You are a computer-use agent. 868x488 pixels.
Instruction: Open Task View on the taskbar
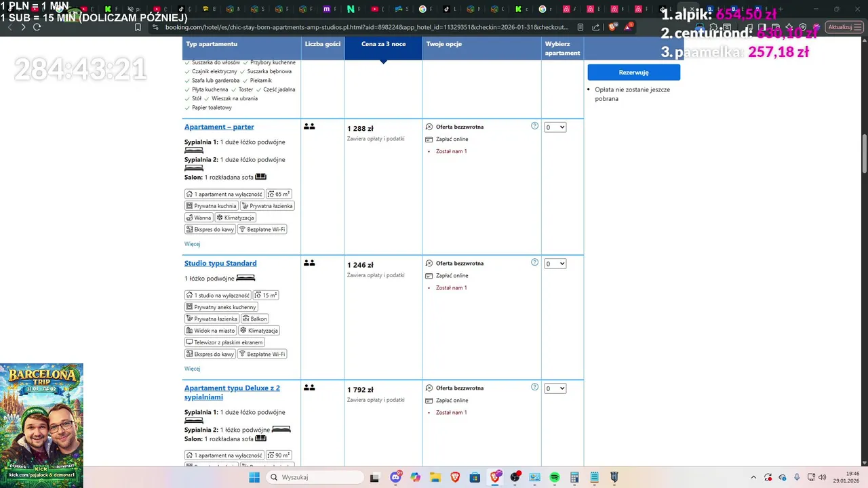coord(374,477)
